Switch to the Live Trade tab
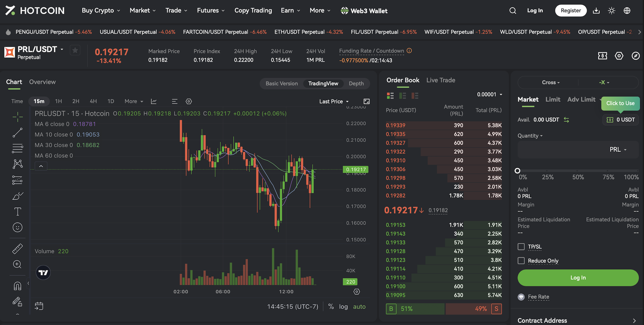 point(441,80)
